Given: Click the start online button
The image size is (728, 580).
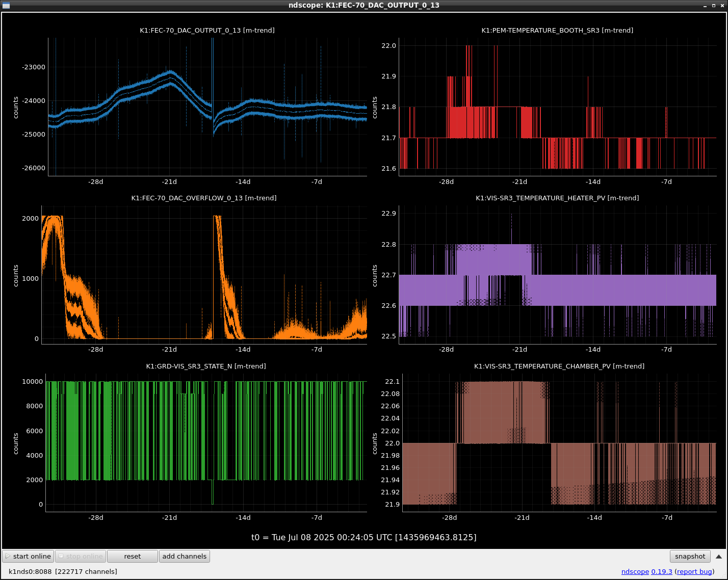Looking at the screenshot, I should pos(29,556).
